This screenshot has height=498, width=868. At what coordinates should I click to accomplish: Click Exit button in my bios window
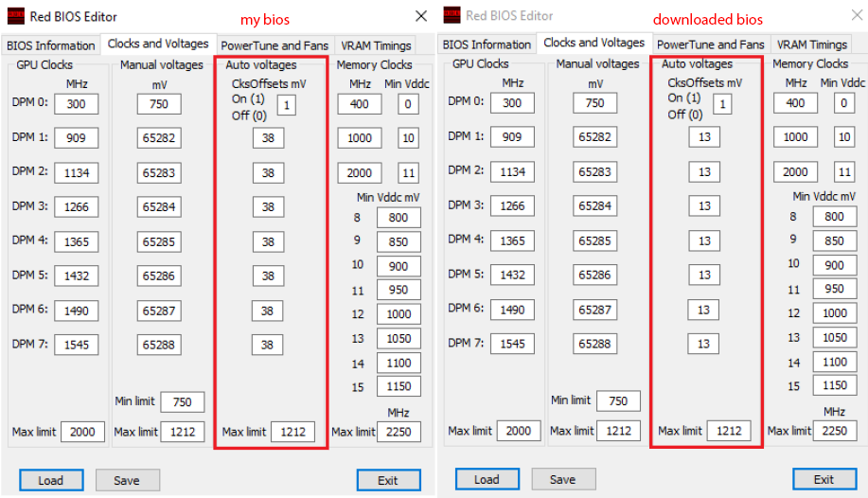click(x=388, y=480)
